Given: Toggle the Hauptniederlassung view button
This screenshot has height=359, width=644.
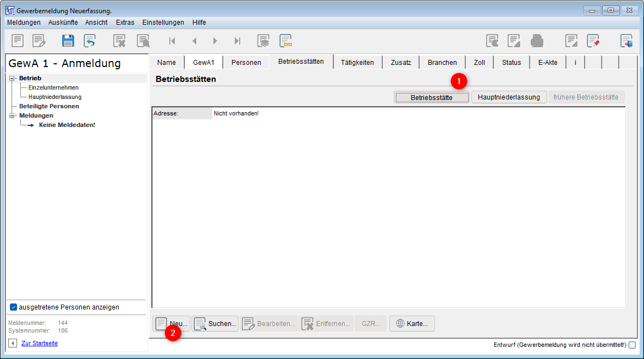Looking at the screenshot, I should tap(509, 97).
